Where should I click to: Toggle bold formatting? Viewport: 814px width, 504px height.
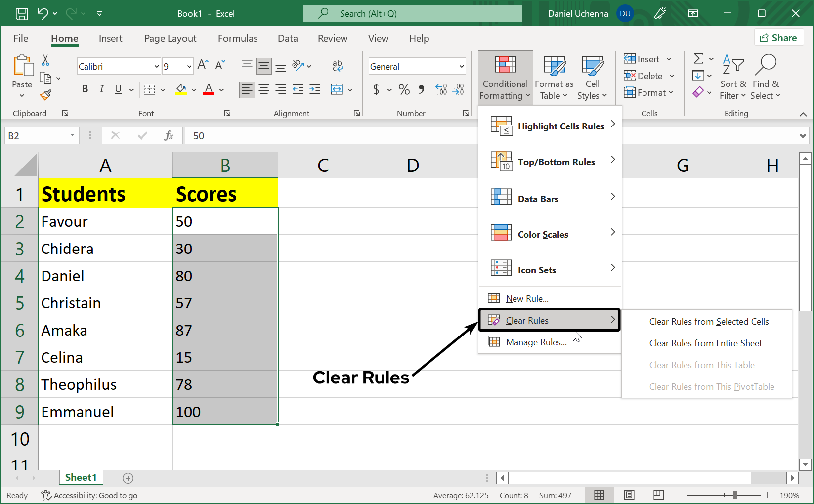tap(85, 89)
